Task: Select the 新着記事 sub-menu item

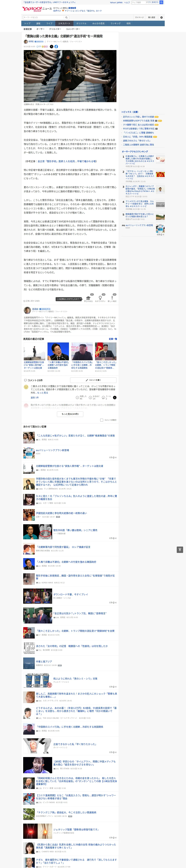Action: [x=28, y=29]
